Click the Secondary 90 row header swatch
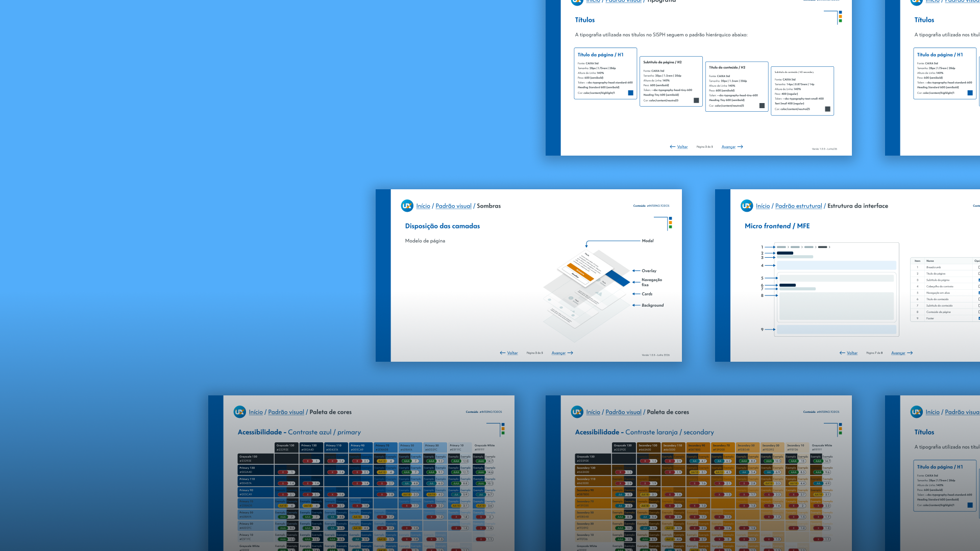This screenshot has width=980, height=551. tap(593, 492)
